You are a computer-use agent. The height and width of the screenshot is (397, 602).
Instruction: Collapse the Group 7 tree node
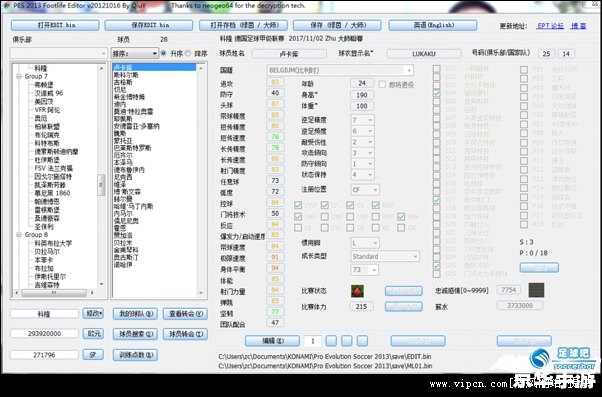click(19, 76)
